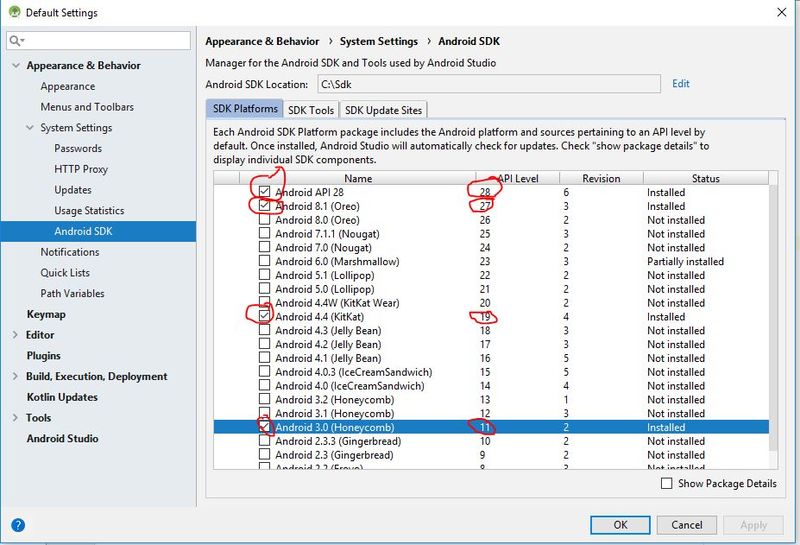Check the Android 6.0 (Marshmallow) checkbox
Image resolution: width=800 pixels, height=545 pixels.
tap(264, 260)
